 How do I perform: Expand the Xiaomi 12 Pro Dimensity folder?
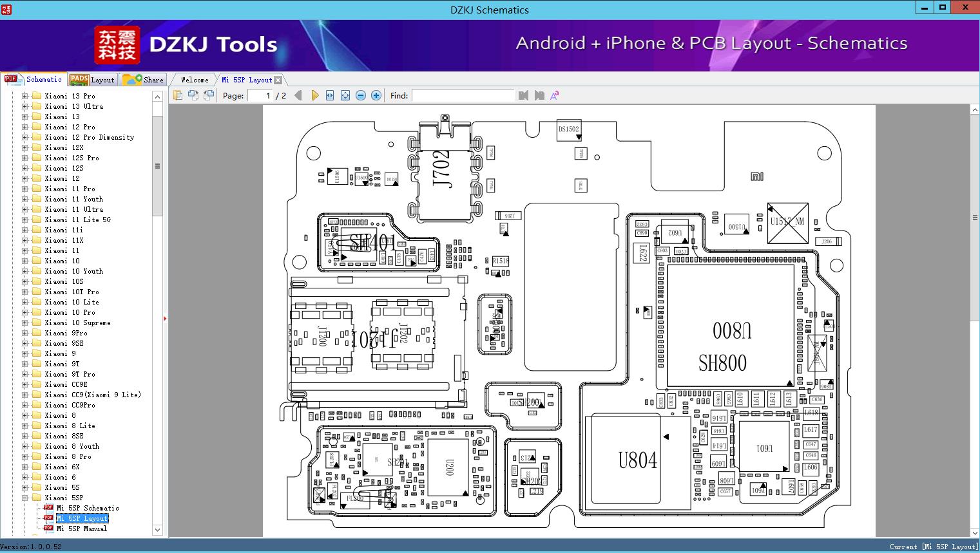(x=25, y=137)
